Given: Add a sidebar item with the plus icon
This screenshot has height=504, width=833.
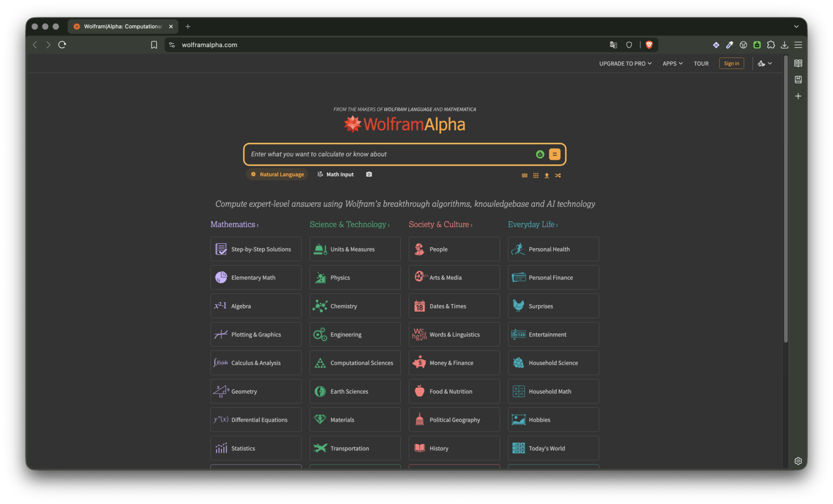Looking at the screenshot, I should [798, 96].
